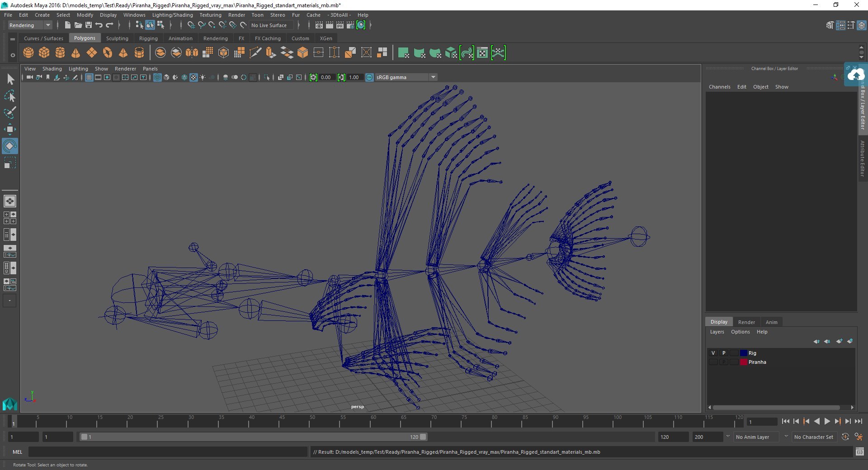This screenshot has width=868, height=470.
Task: Click the undo arrow icon
Action: click(x=99, y=25)
